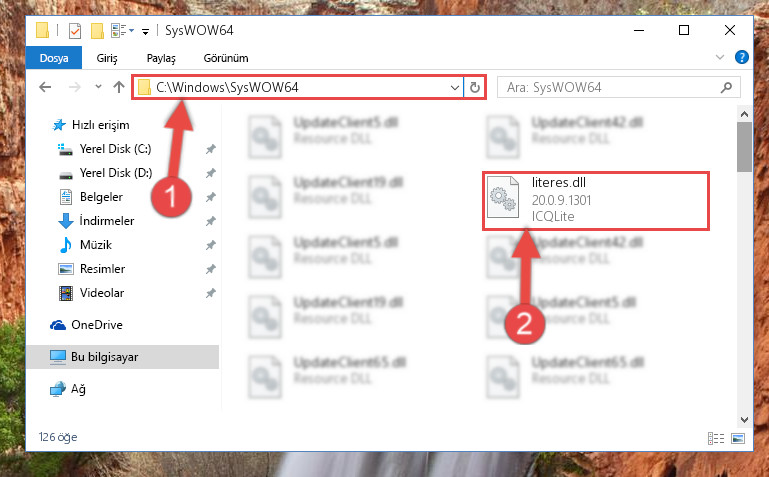Unpin Belgeler using its pin icon

pos(211,197)
